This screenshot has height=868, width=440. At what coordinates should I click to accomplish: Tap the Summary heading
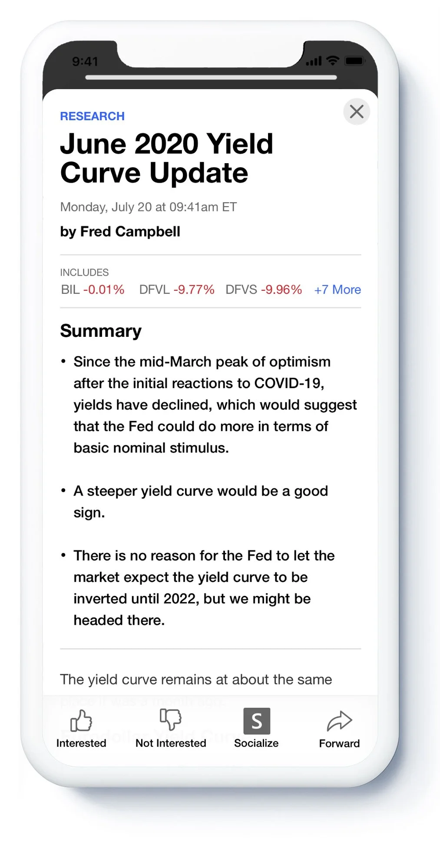[101, 331]
